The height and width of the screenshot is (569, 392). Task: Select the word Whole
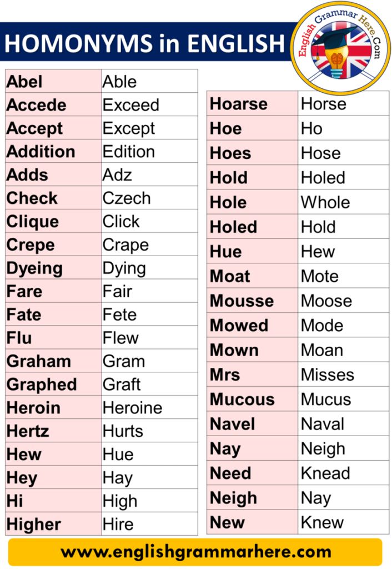pyautogui.click(x=325, y=202)
